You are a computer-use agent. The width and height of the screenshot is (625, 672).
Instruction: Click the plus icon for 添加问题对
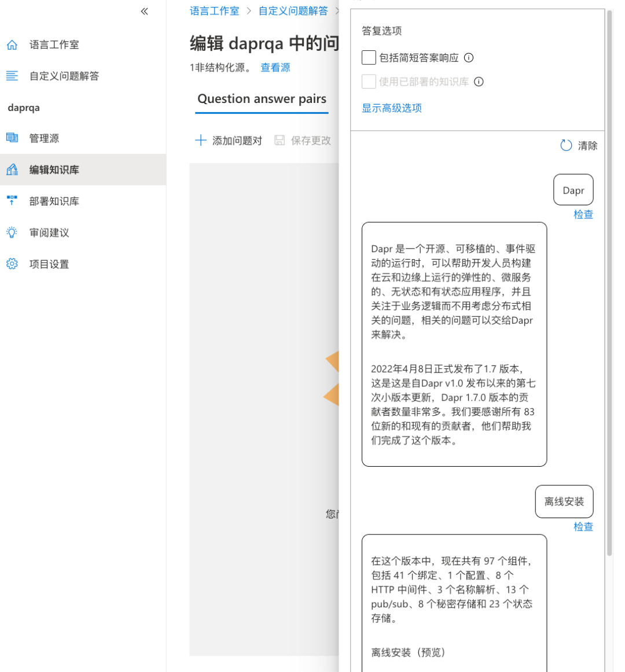pos(200,140)
